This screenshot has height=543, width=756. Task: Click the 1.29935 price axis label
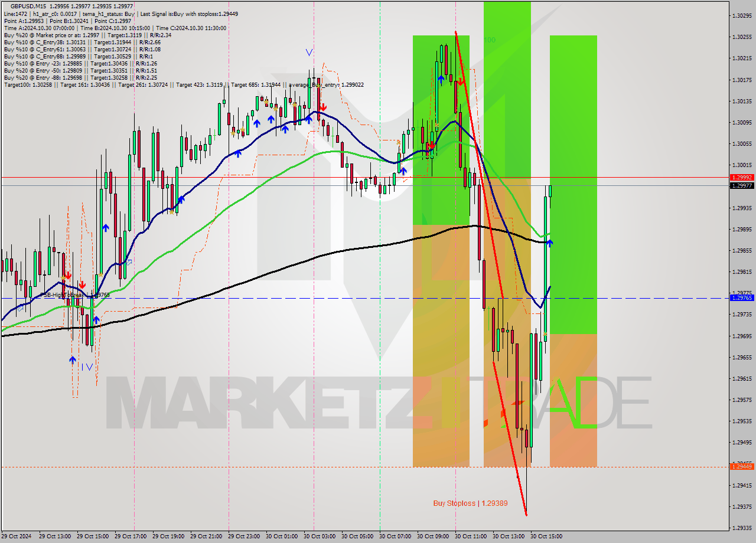click(742, 208)
